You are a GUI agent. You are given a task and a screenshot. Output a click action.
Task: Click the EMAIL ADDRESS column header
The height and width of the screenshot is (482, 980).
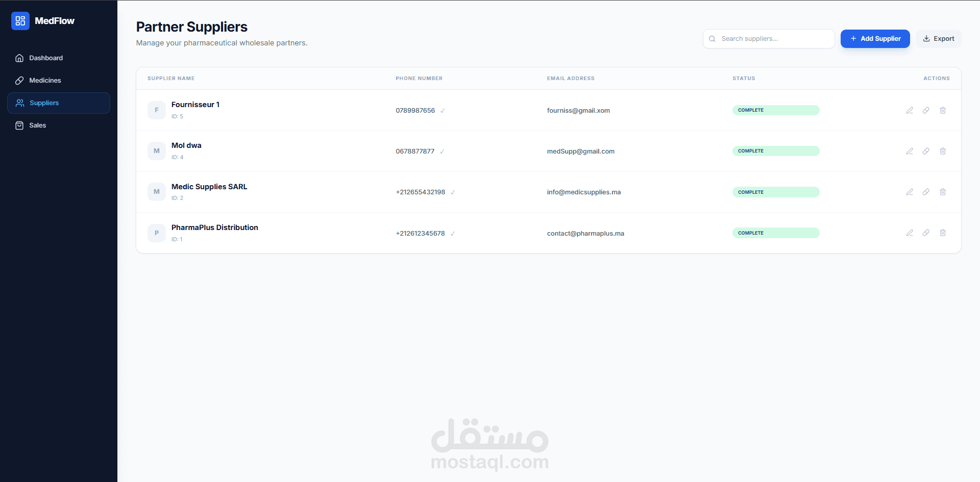[571, 79]
